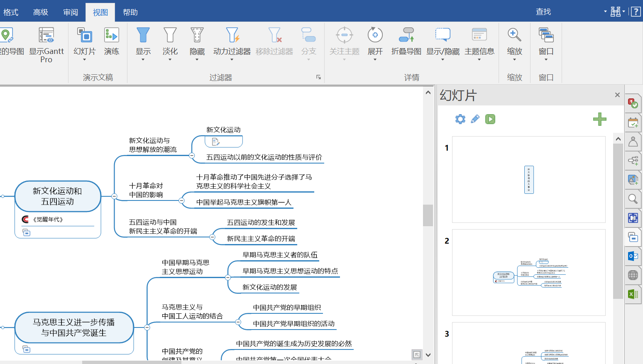
Task: Open the search magnifier pane in sidebar
Action: (x=633, y=199)
